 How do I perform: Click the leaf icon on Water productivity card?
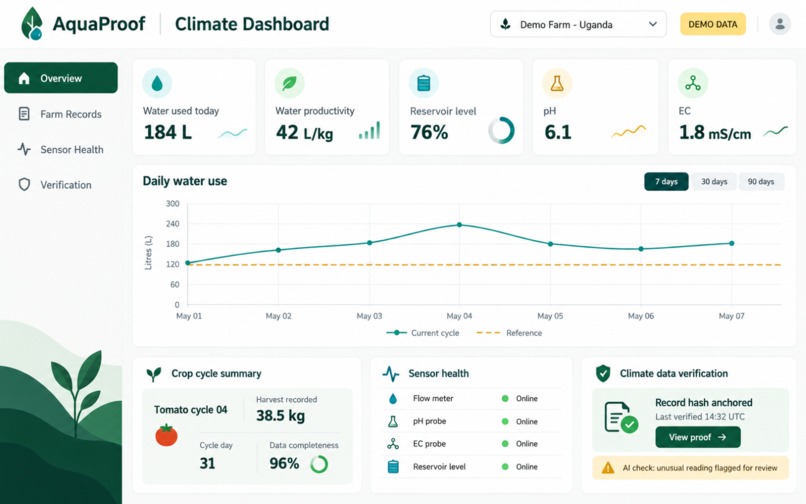[x=289, y=83]
